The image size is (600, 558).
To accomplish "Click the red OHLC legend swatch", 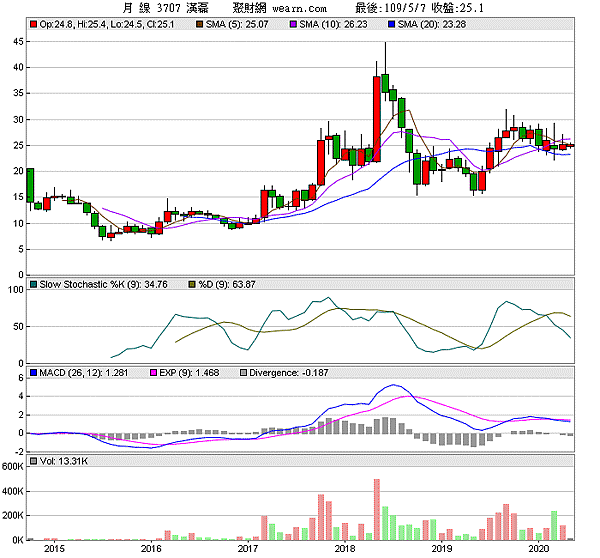I will pos(34,24).
